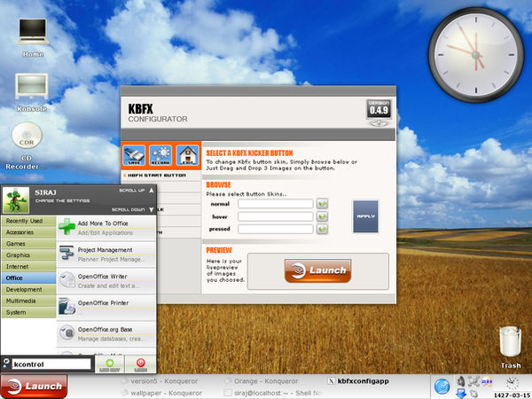Image resolution: width=532 pixels, height=399 pixels.
Task: Open the Add More To Office entry
Action: pyautogui.click(x=106, y=228)
